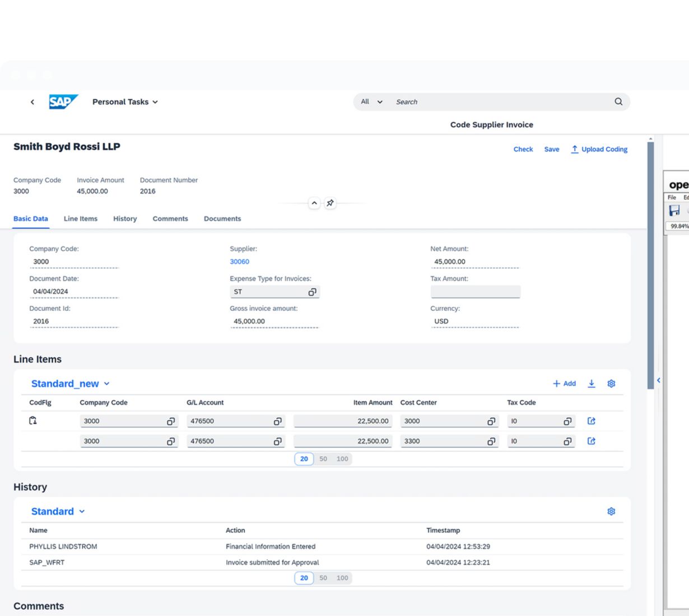Select 100 rows per page in History
Screen dimensions: 689x616
pos(342,578)
